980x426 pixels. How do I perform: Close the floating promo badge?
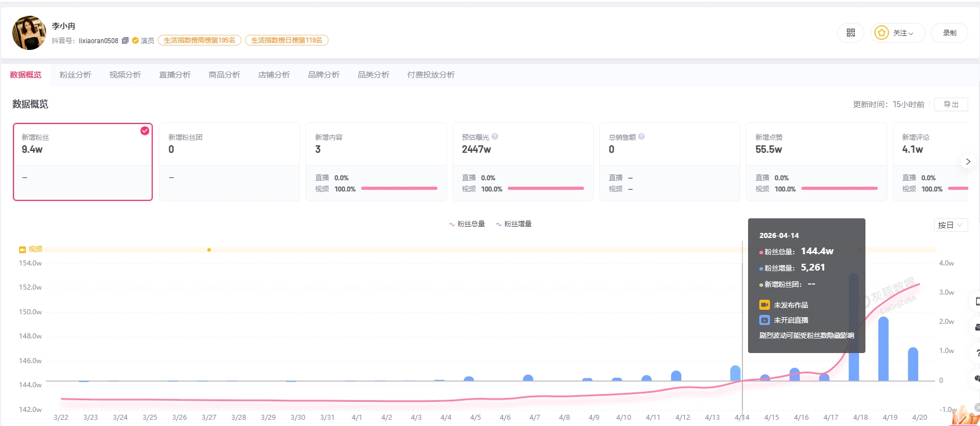click(977, 407)
